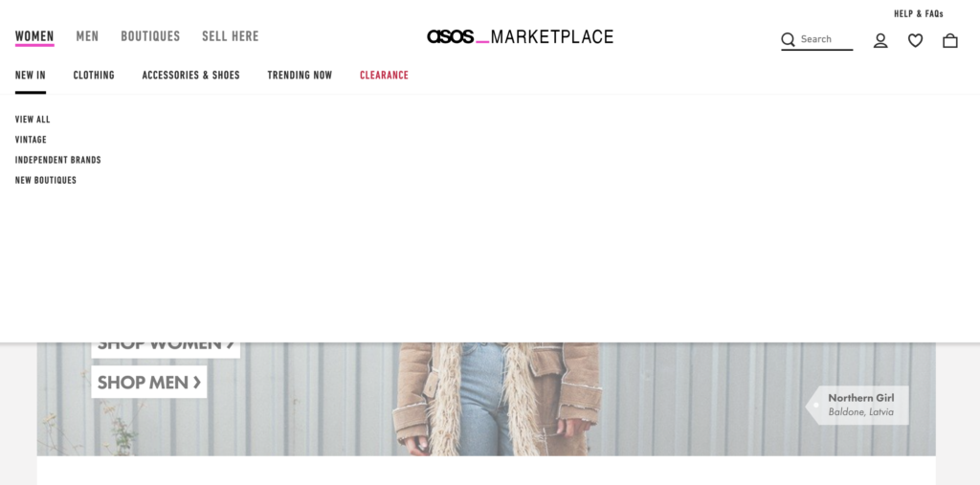Open the Clearance section
Viewport: 980px width, 485px height.
tap(385, 75)
